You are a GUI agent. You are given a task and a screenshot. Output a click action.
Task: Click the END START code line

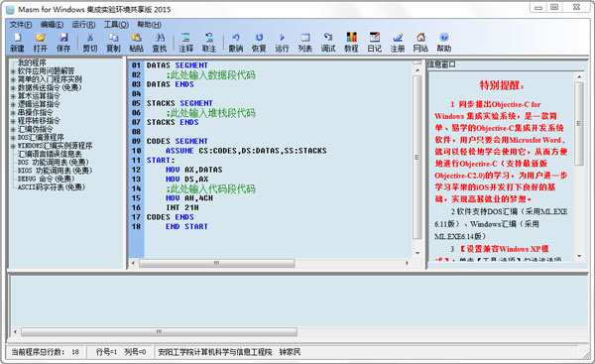(x=186, y=226)
